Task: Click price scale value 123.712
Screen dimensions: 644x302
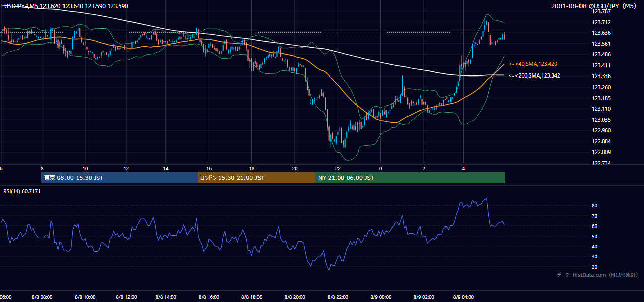Action: pos(601,22)
